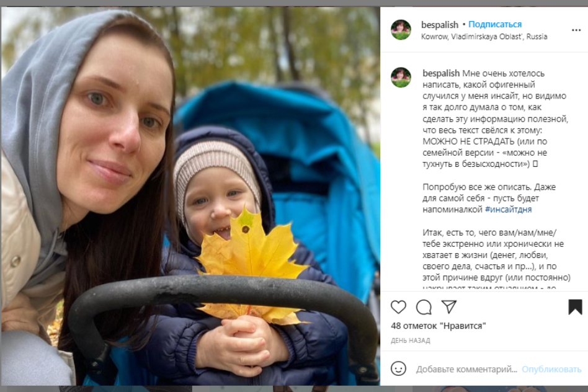This screenshot has width=588, height=392.
Task: Open the three-dot post options menu
Action: coord(576,30)
